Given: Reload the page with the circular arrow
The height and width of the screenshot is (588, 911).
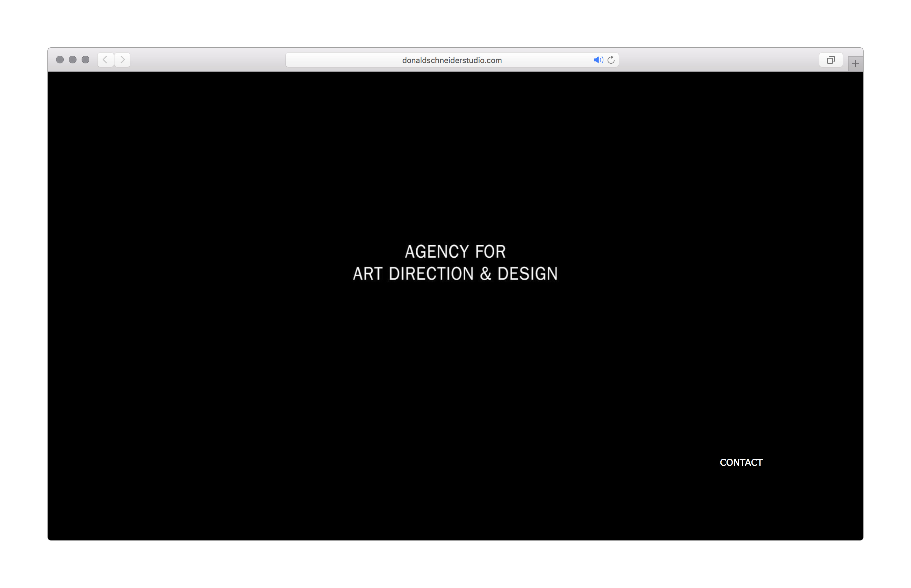Looking at the screenshot, I should 611,60.
